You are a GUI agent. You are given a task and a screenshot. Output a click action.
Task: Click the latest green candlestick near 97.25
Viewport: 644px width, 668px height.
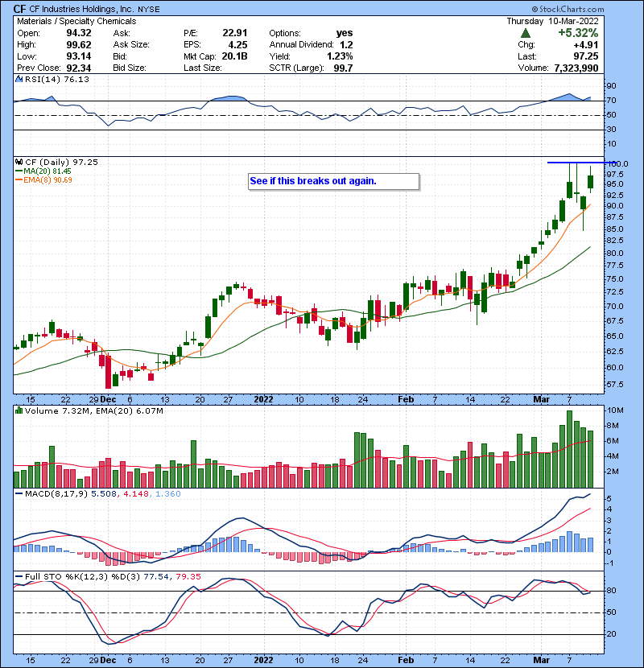590,182
